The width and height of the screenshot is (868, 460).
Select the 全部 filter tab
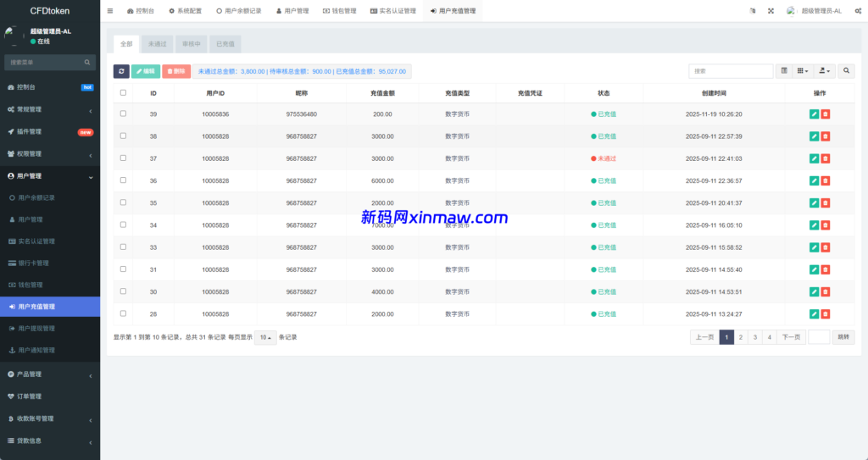(126, 44)
